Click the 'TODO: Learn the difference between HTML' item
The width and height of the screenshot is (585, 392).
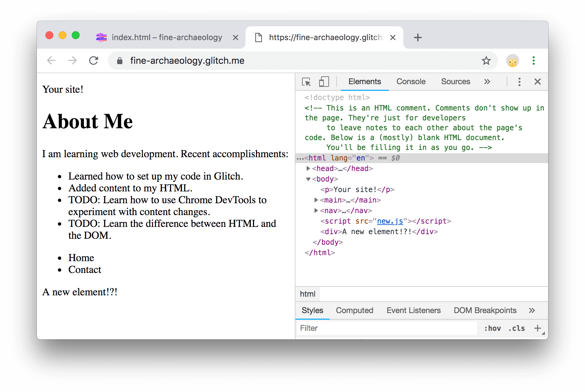[172, 230]
